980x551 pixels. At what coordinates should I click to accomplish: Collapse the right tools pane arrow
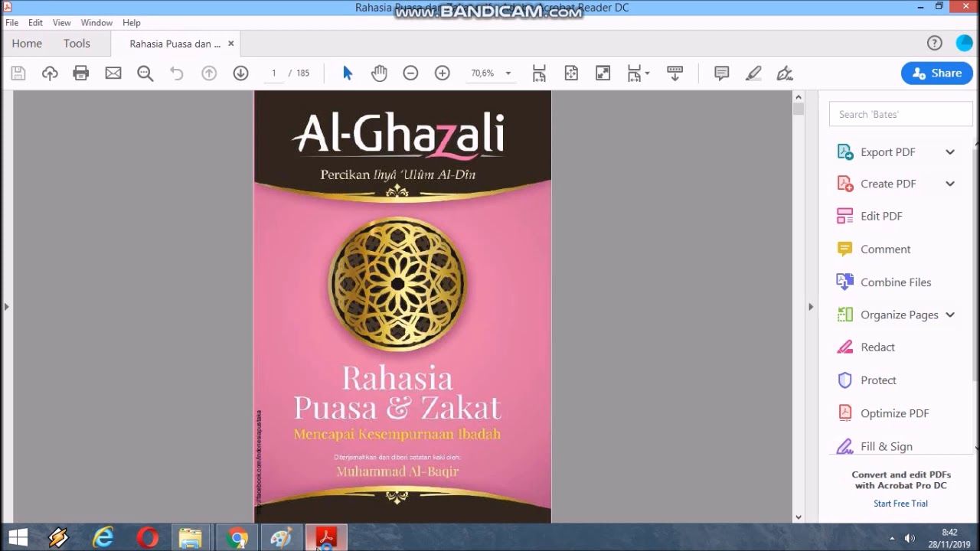point(811,307)
